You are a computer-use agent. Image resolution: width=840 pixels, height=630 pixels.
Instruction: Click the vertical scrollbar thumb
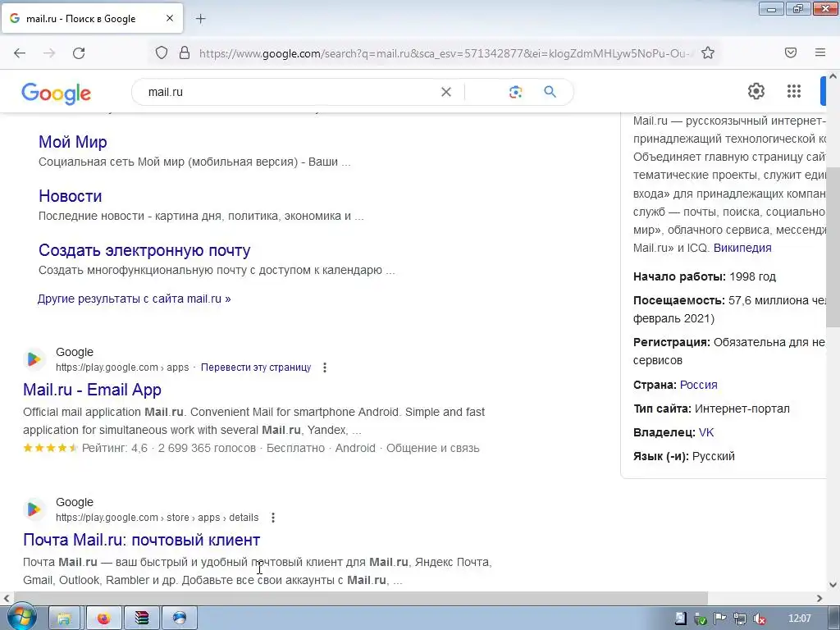click(833, 246)
